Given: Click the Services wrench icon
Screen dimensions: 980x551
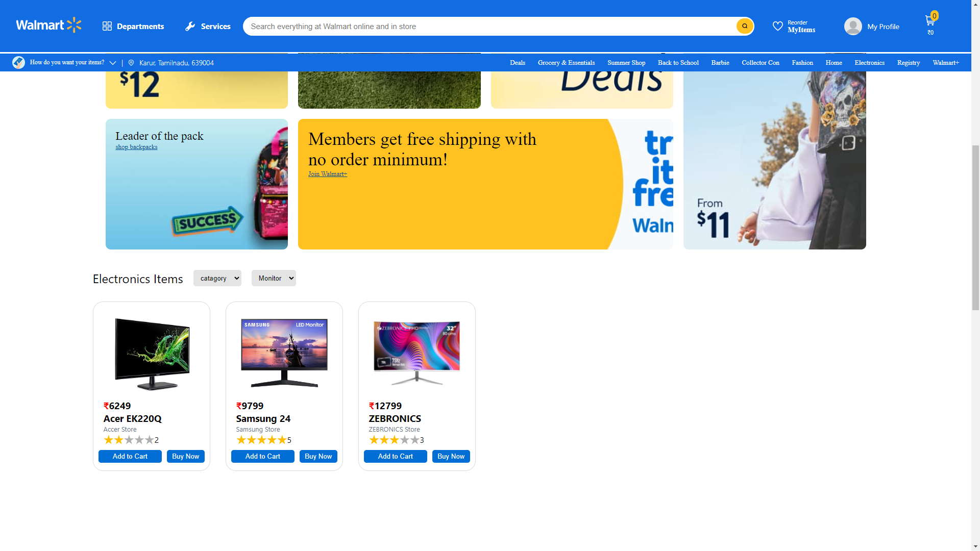Looking at the screenshot, I should (190, 26).
